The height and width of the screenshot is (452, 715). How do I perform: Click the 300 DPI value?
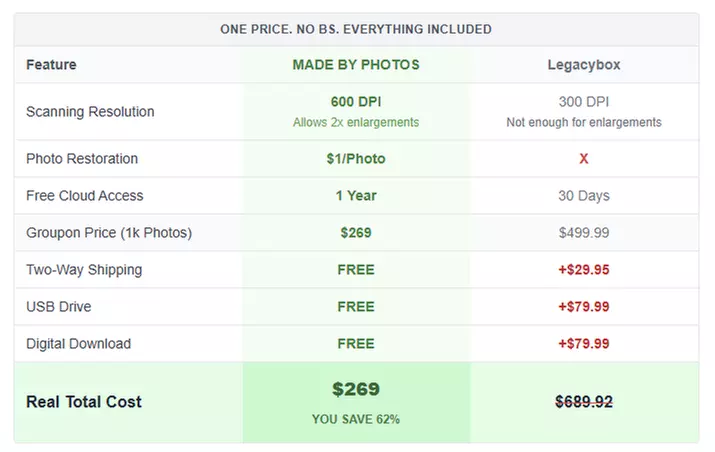pyautogui.click(x=584, y=102)
